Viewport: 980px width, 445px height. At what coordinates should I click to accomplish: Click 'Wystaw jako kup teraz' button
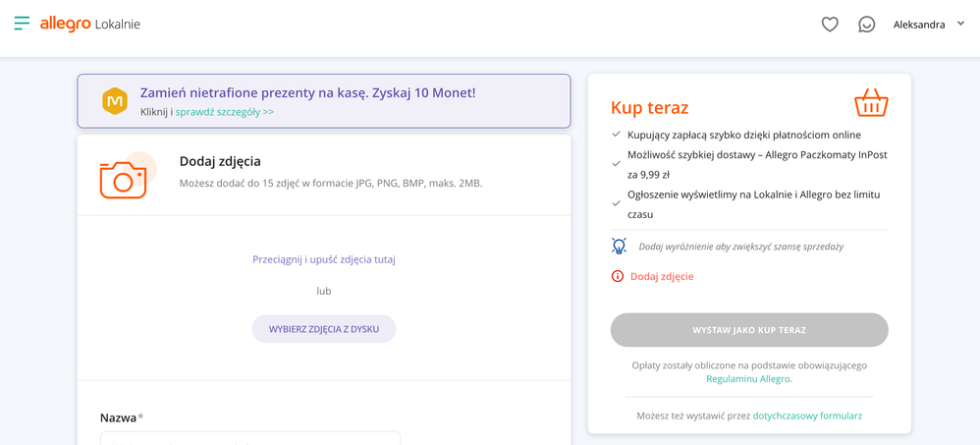749,330
